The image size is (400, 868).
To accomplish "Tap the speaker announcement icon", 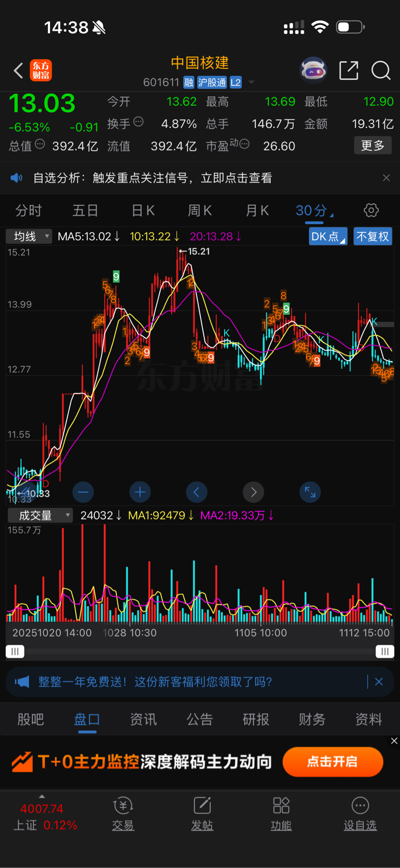I will click(x=17, y=178).
